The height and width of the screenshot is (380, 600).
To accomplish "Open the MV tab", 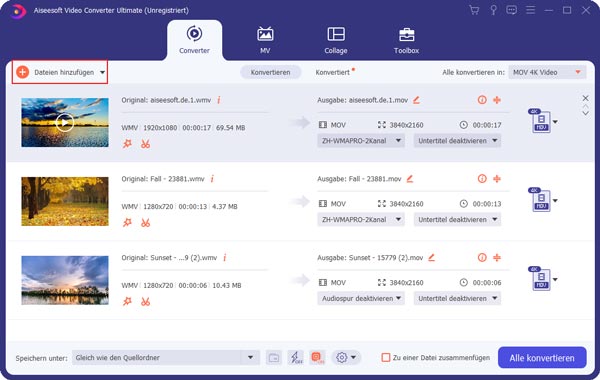I will 265,40.
